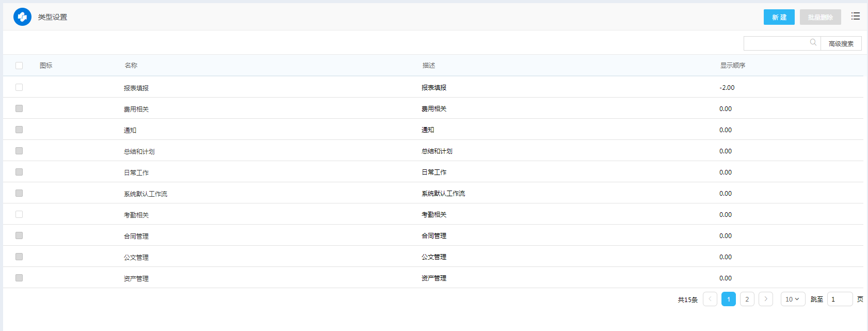
Task: Select the 考勤相关 row checkbox
Action: point(19,214)
